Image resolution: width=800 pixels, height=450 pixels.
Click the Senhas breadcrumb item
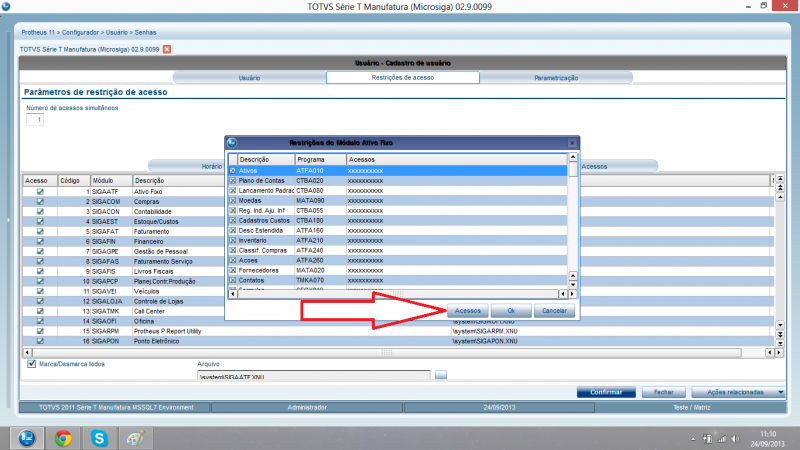145,32
